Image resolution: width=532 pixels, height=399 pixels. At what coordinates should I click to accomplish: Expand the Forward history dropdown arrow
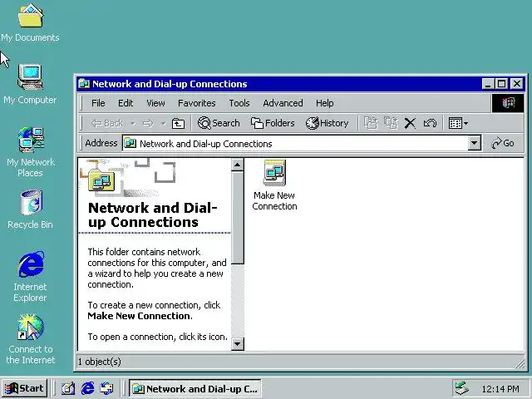(163, 124)
